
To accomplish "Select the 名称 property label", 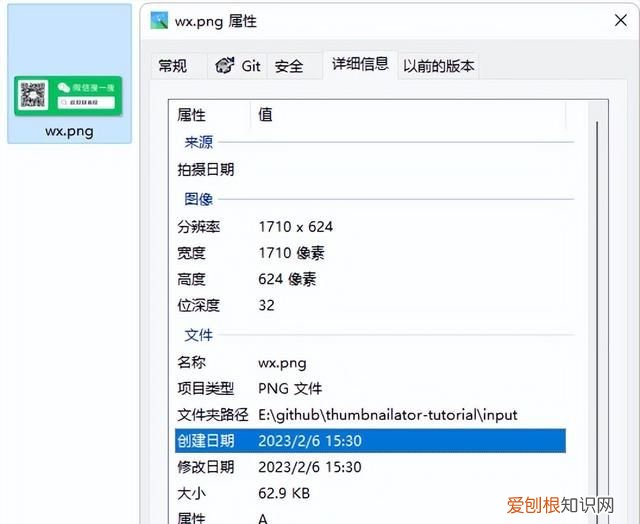I will coord(191,362).
